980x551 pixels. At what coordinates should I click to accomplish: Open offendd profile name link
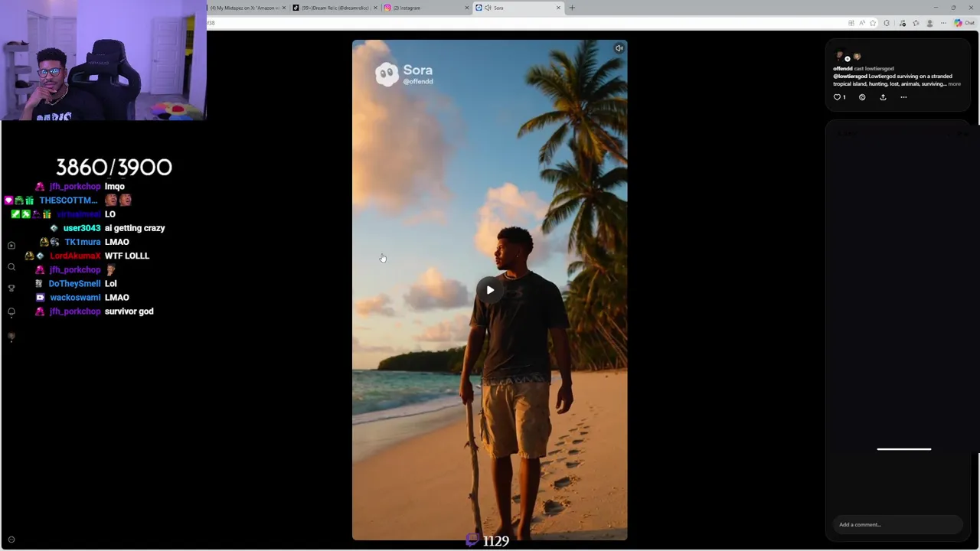[843, 68]
